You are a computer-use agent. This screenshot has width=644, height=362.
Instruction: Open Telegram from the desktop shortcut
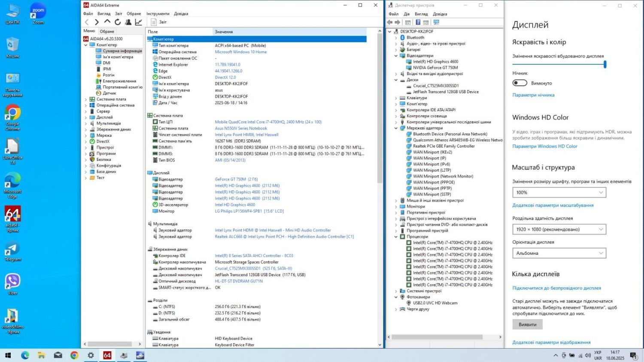pyautogui.click(x=12, y=251)
